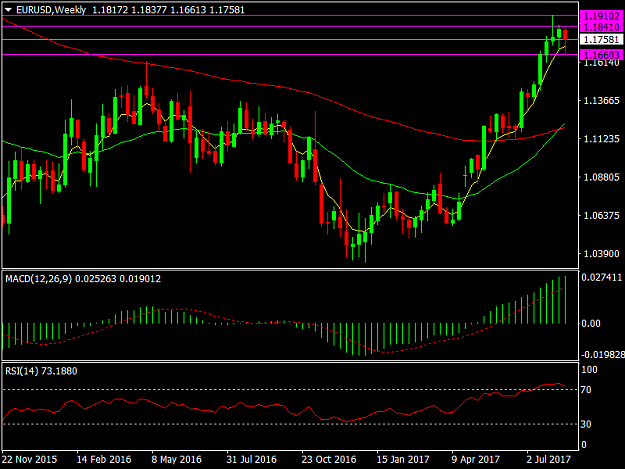Viewport: 625px width, 469px height.
Task: Click the 22 Nov 2015 date label
Action: click(29, 459)
